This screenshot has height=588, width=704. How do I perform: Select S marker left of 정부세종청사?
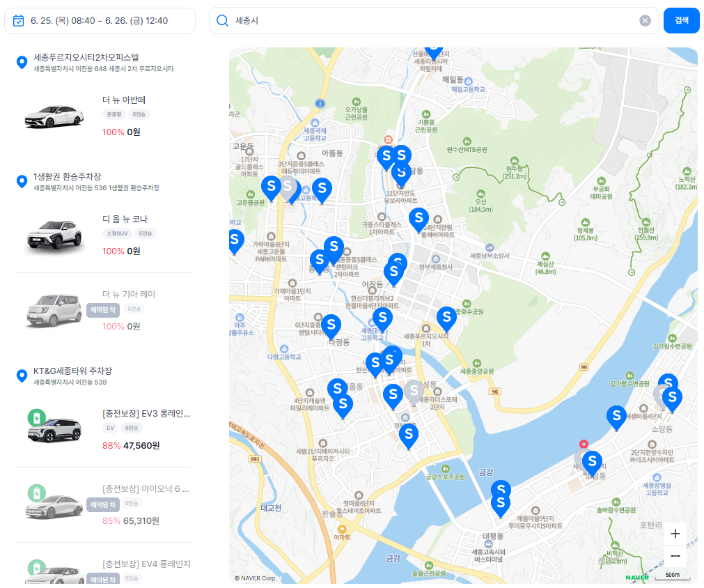393,273
